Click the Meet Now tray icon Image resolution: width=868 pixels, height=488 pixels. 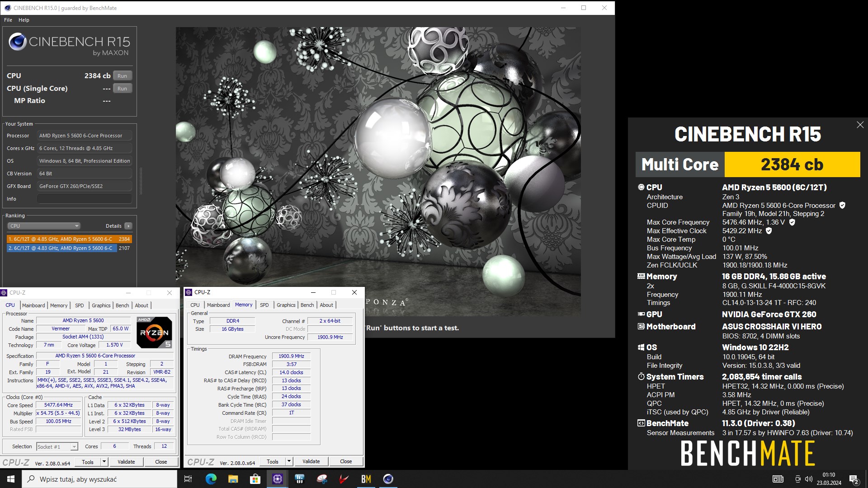click(x=798, y=479)
